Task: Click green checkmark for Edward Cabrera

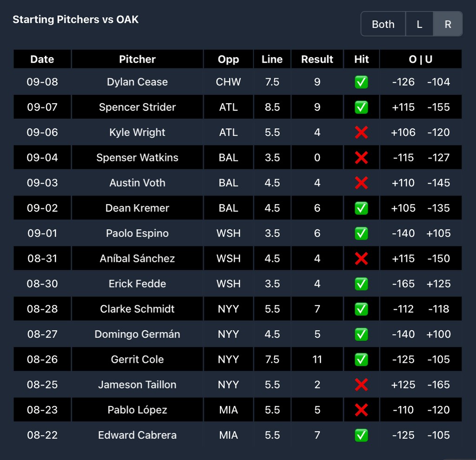Action: [361, 435]
